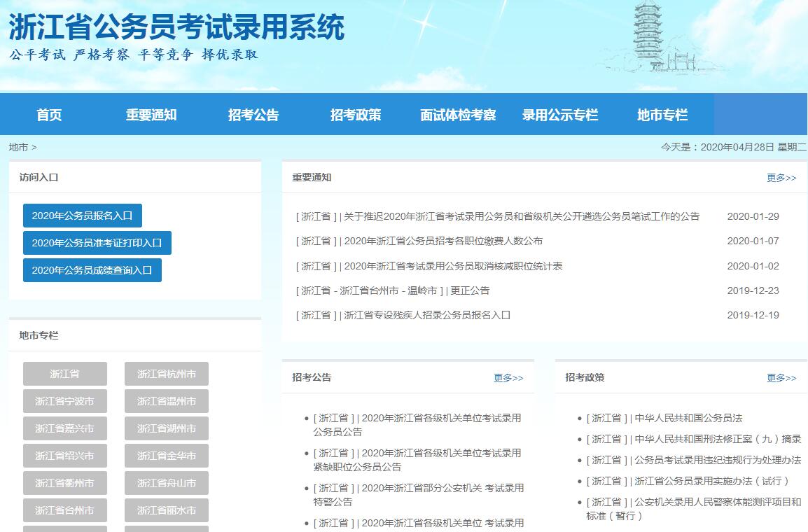The height and width of the screenshot is (532, 808).
Task: Open the 2020年浙江省公务员招考各职位缴费人数公布 notice
Action: pos(443,241)
